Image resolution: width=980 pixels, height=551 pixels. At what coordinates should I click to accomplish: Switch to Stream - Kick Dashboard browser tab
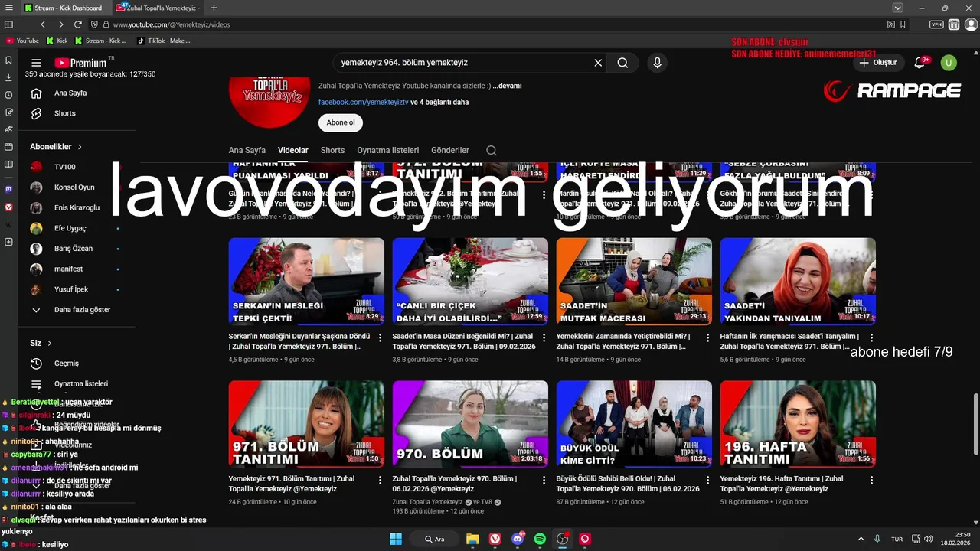[66, 8]
